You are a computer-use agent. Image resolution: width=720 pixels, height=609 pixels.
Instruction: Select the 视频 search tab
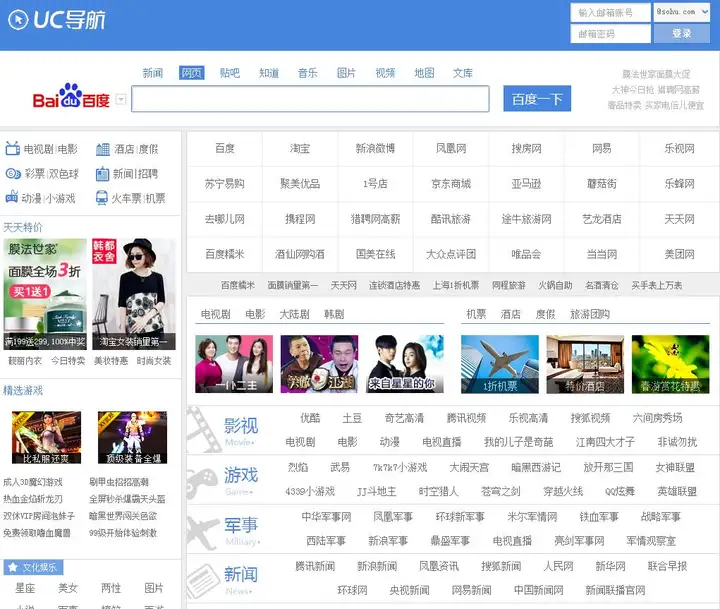click(x=385, y=73)
